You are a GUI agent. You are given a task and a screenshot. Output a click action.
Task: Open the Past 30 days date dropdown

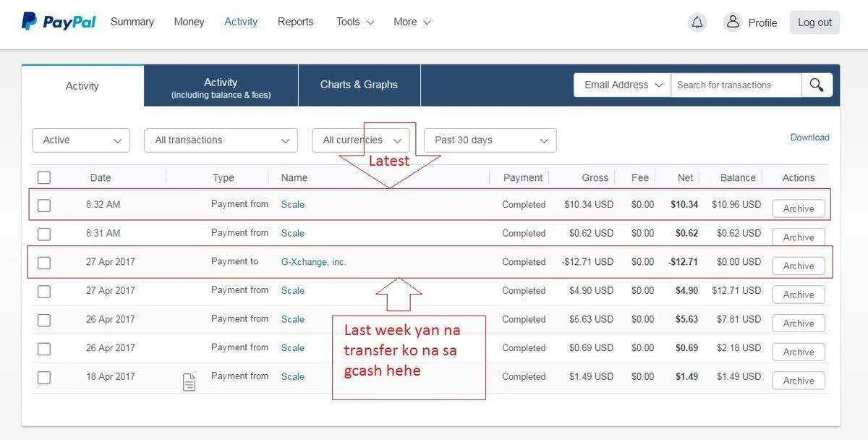pos(490,140)
